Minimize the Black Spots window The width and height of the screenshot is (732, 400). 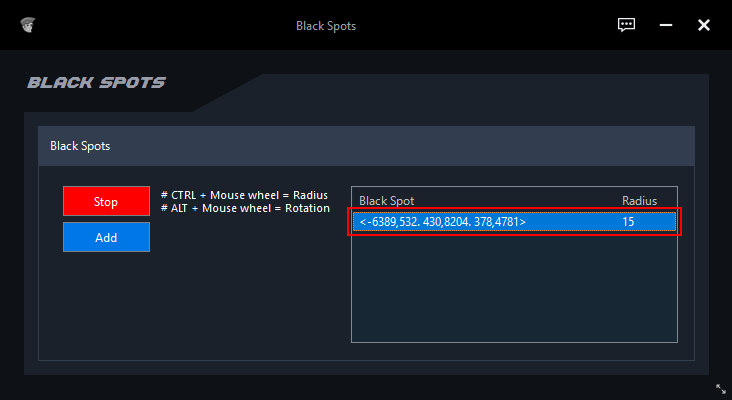[666, 25]
